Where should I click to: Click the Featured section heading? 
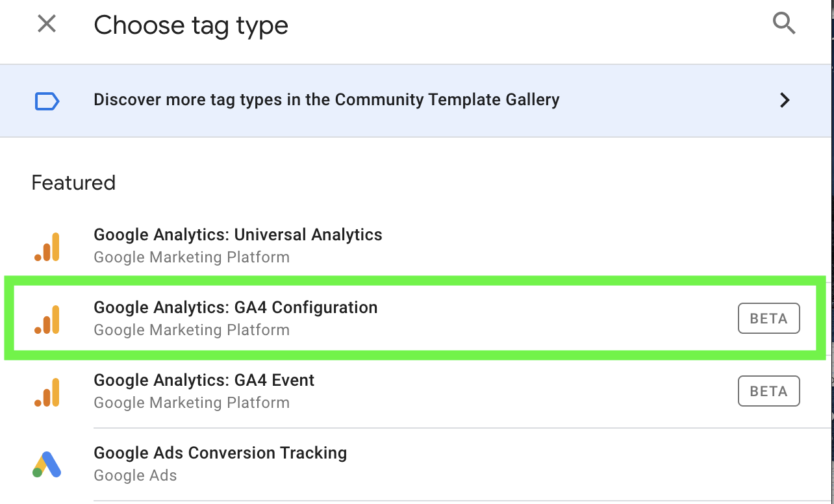pos(73,183)
